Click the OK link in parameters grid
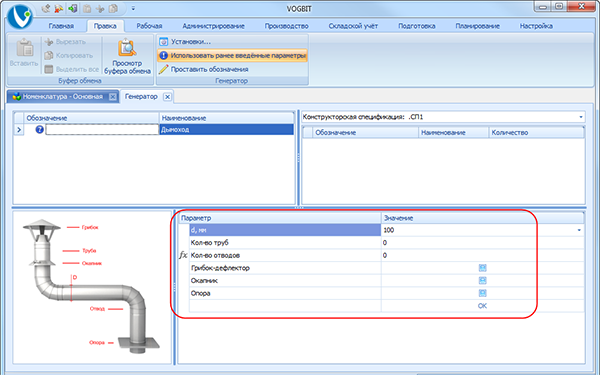600x375 pixels. coord(483,306)
